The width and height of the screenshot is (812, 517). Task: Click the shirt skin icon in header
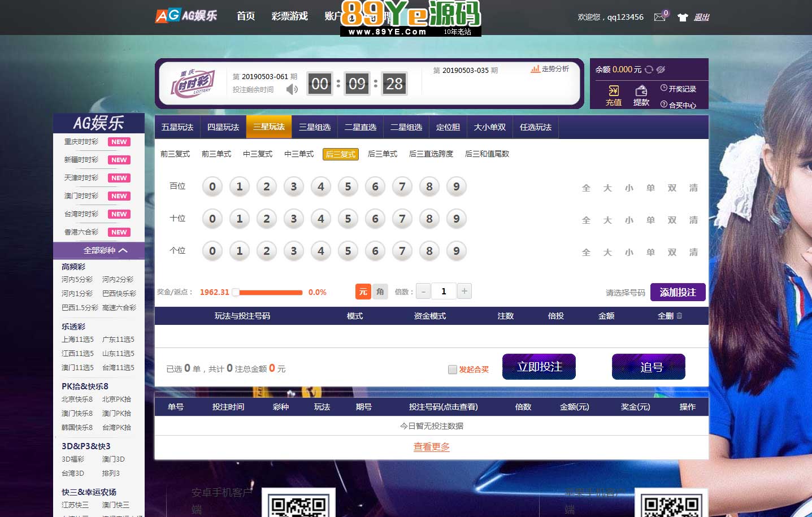pyautogui.click(x=683, y=18)
